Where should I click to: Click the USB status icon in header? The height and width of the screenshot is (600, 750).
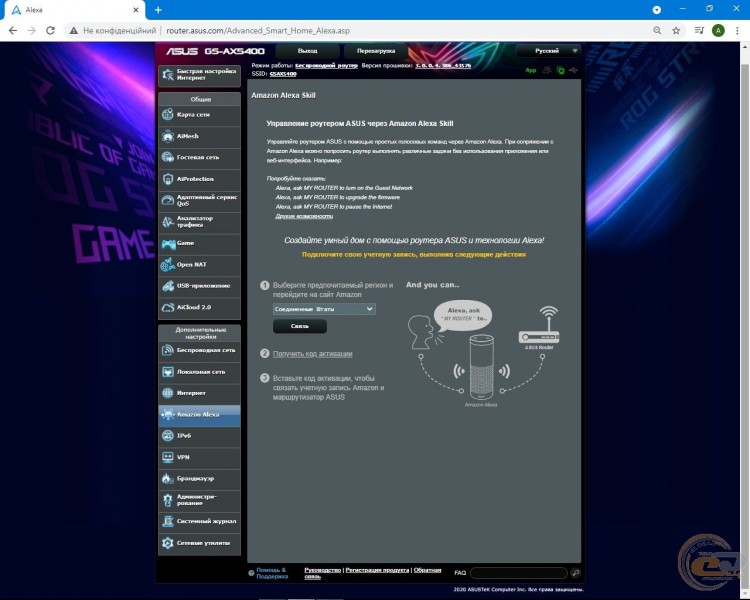[573, 70]
